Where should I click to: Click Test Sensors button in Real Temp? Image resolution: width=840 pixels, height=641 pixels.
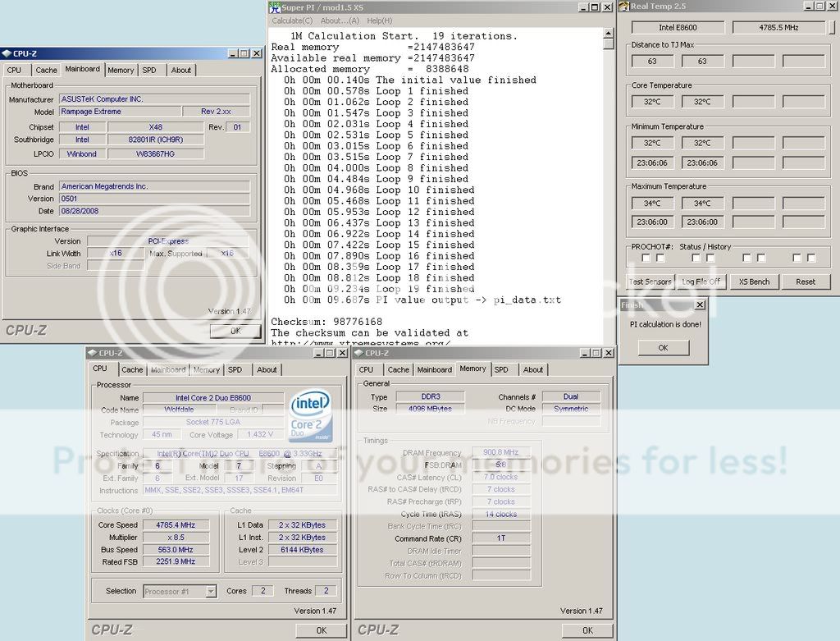tap(650, 282)
